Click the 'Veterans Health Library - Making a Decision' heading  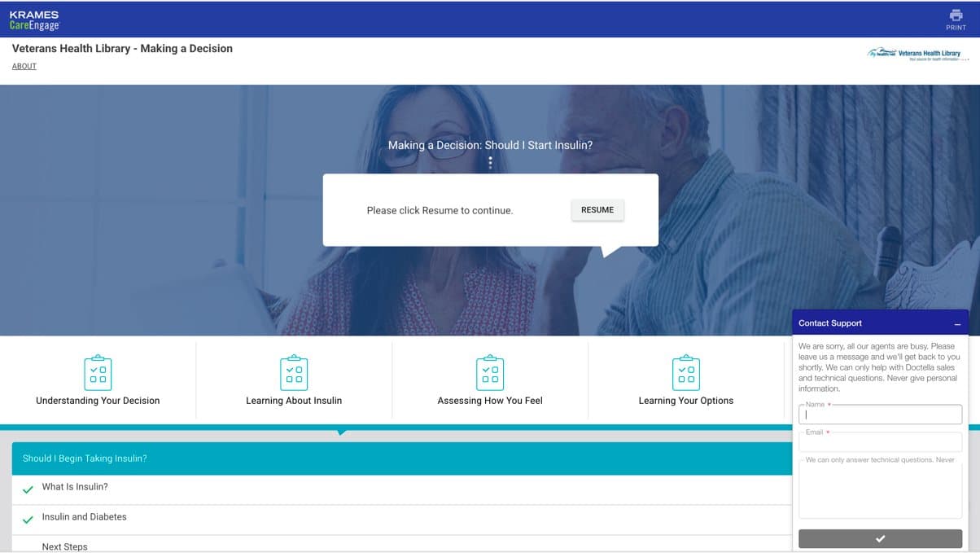tap(122, 49)
